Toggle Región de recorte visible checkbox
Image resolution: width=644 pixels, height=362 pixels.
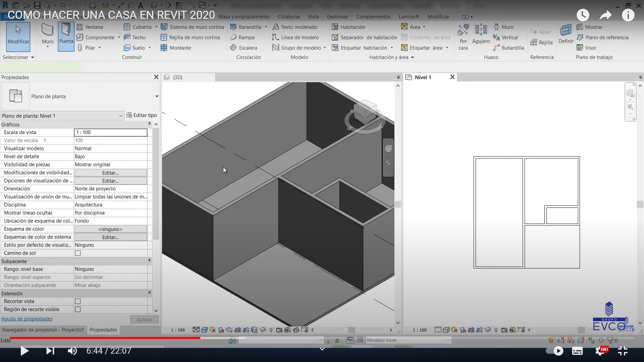click(78, 310)
